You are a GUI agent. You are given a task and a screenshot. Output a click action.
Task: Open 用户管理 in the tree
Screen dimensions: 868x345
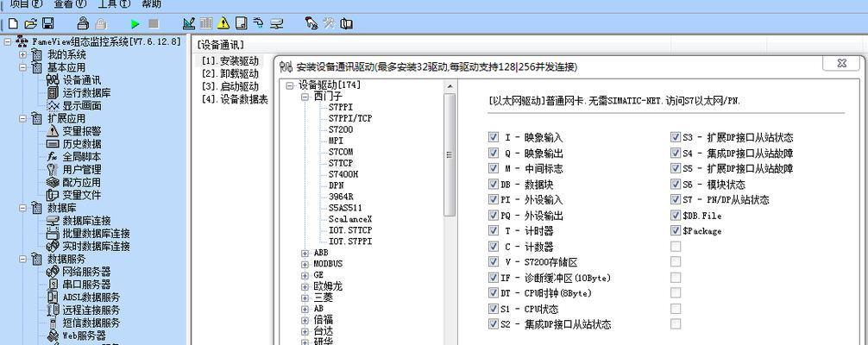(81, 169)
